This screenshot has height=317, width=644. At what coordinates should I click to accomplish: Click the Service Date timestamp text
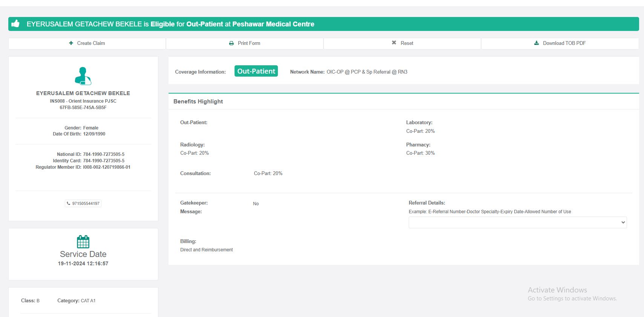click(x=83, y=263)
